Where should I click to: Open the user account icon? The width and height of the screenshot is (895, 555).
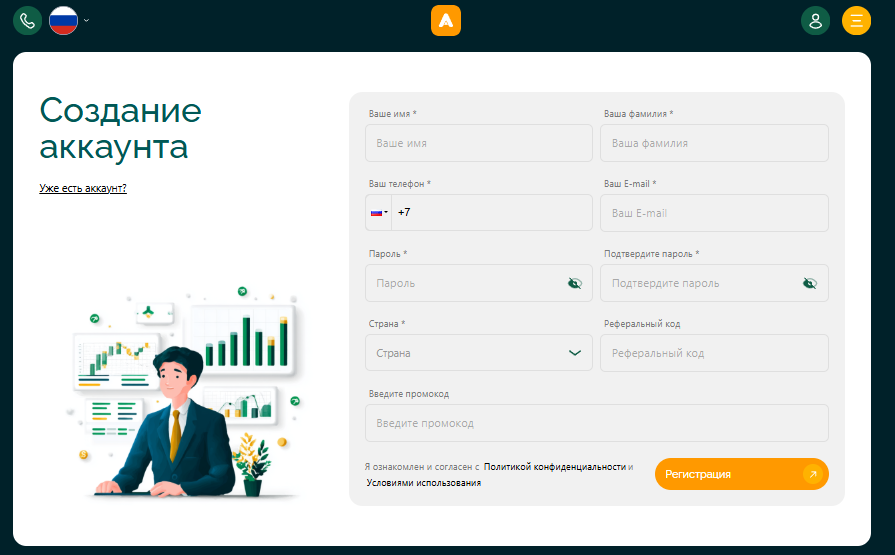(816, 21)
